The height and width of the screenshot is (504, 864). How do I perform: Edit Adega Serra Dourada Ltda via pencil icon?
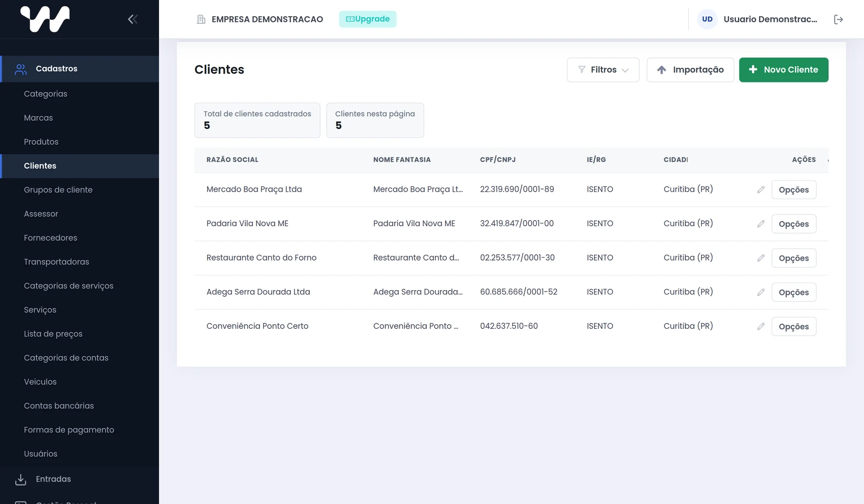coord(761,292)
